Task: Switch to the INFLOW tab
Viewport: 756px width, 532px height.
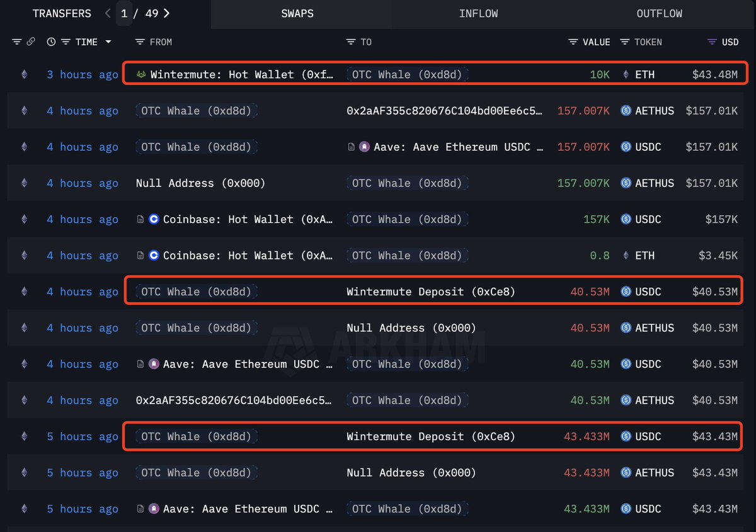Action: pos(479,13)
